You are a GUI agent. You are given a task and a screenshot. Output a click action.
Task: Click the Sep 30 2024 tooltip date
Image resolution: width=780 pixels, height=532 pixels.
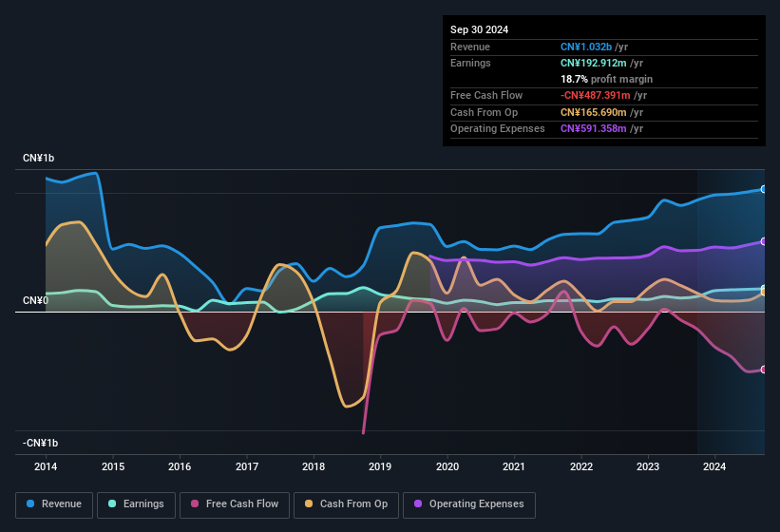[479, 29]
